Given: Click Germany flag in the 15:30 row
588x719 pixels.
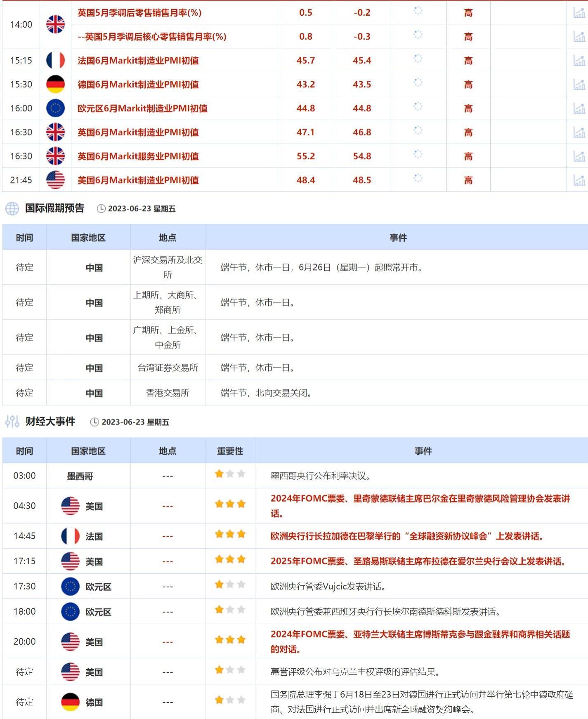Looking at the screenshot, I should click(x=55, y=84).
